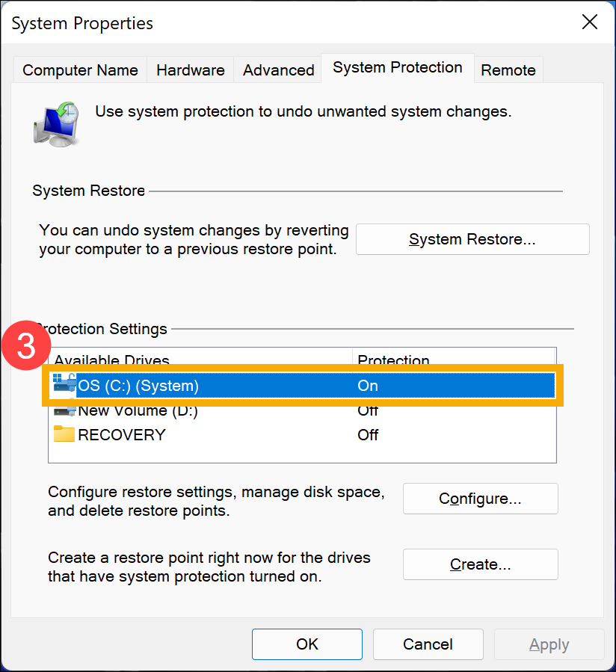Image resolution: width=616 pixels, height=672 pixels.
Task: Go to the Advanced tab
Action: coord(278,70)
